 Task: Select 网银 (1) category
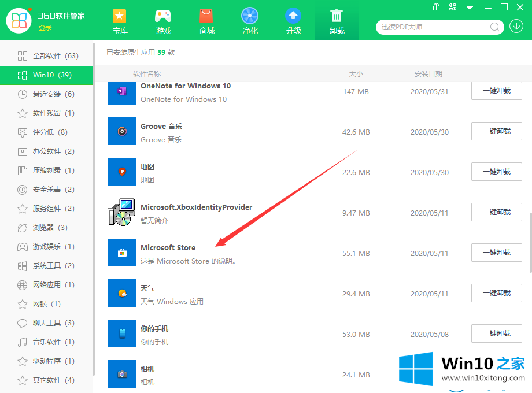(x=46, y=303)
